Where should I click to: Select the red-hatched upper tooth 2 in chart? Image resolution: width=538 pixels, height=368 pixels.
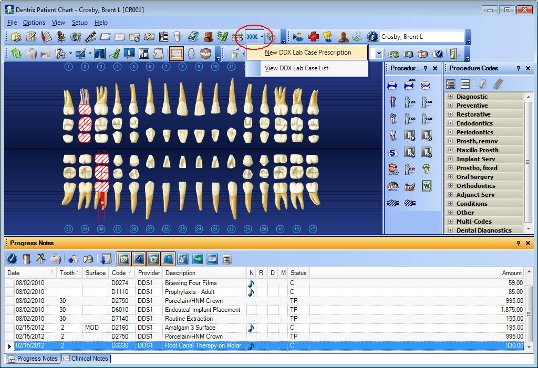[84, 117]
